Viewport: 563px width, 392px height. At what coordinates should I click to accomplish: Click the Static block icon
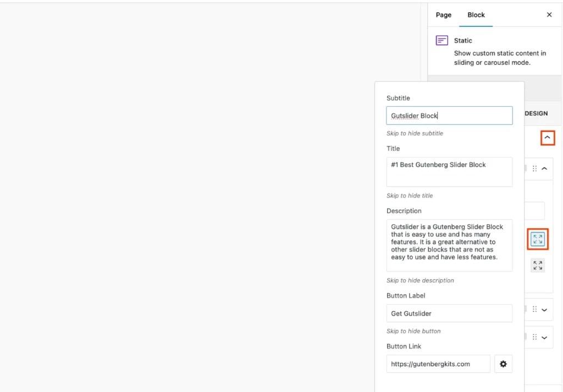point(441,40)
